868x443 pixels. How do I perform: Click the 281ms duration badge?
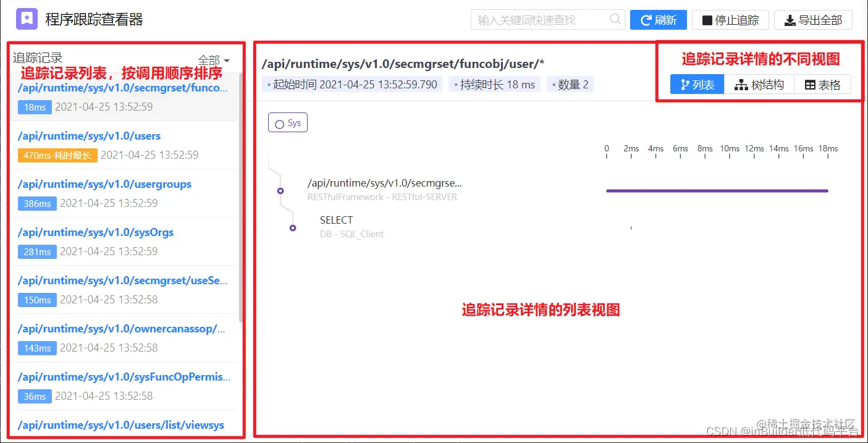37,251
